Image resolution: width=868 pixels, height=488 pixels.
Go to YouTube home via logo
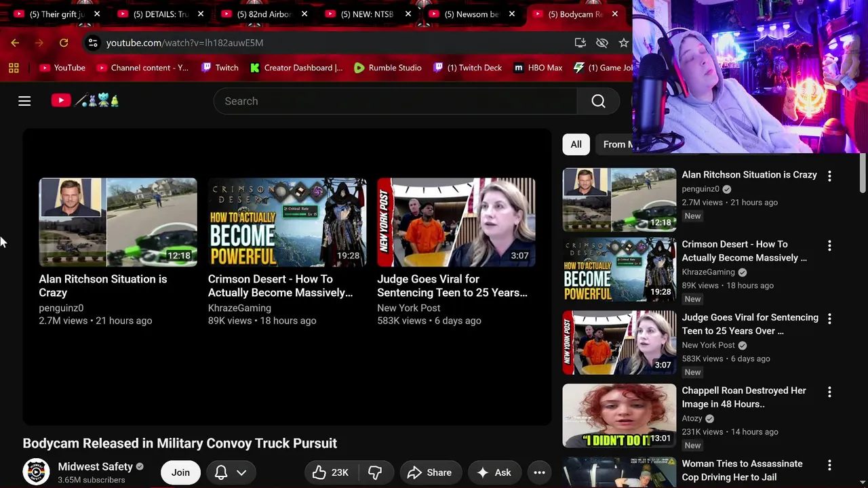[x=85, y=101]
